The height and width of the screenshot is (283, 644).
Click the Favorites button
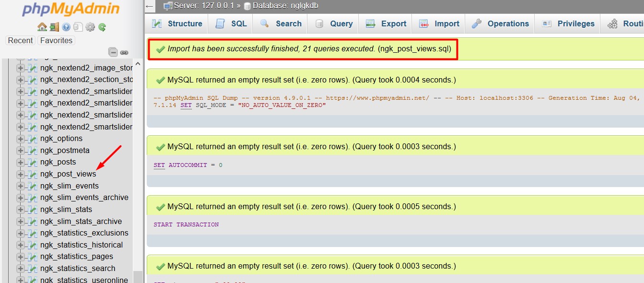click(56, 40)
